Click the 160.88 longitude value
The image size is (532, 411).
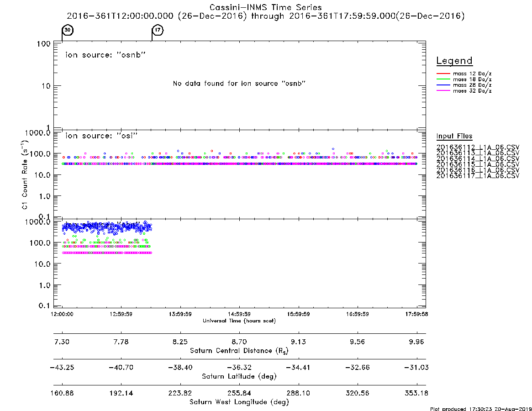[x=62, y=393]
